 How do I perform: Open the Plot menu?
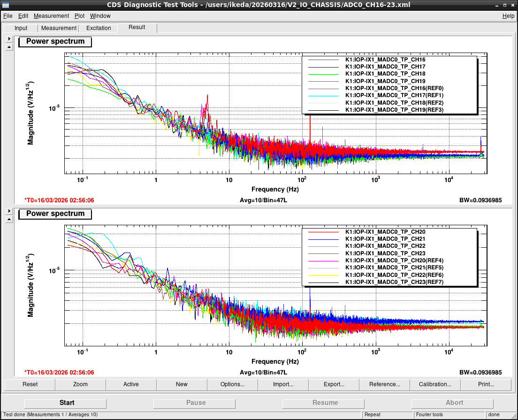tap(79, 16)
